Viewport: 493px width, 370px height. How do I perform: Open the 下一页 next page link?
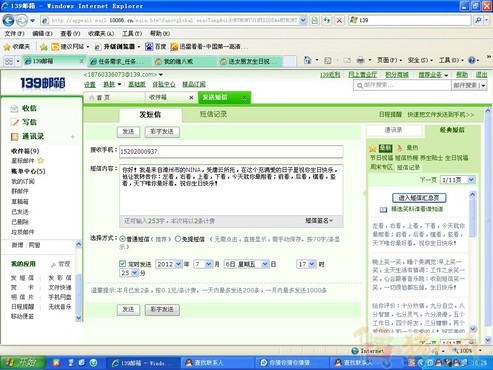[x=428, y=180]
